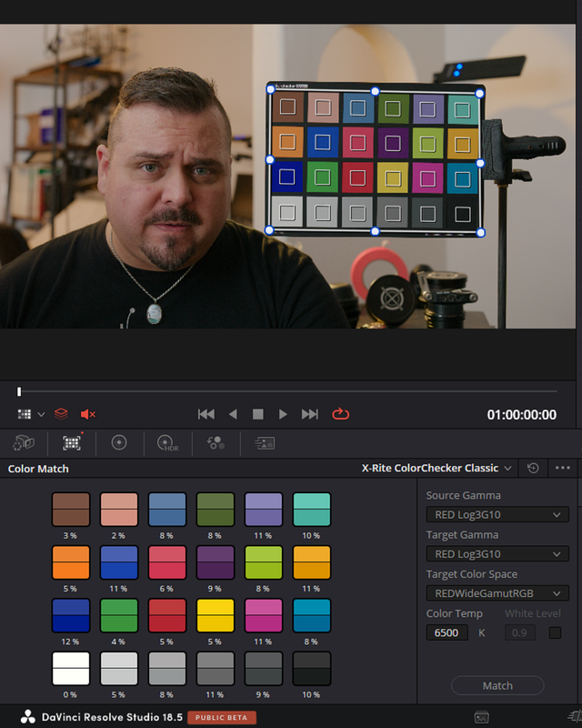This screenshot has width=582, height=728.
Task: Select the Color Match palette icon
Action: (x=72, y=443)
